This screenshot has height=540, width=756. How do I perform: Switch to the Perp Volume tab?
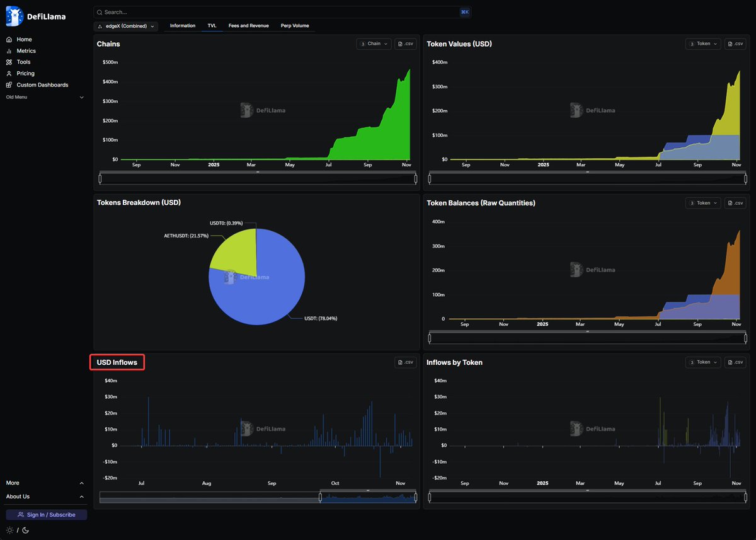(x=295, y=26)
